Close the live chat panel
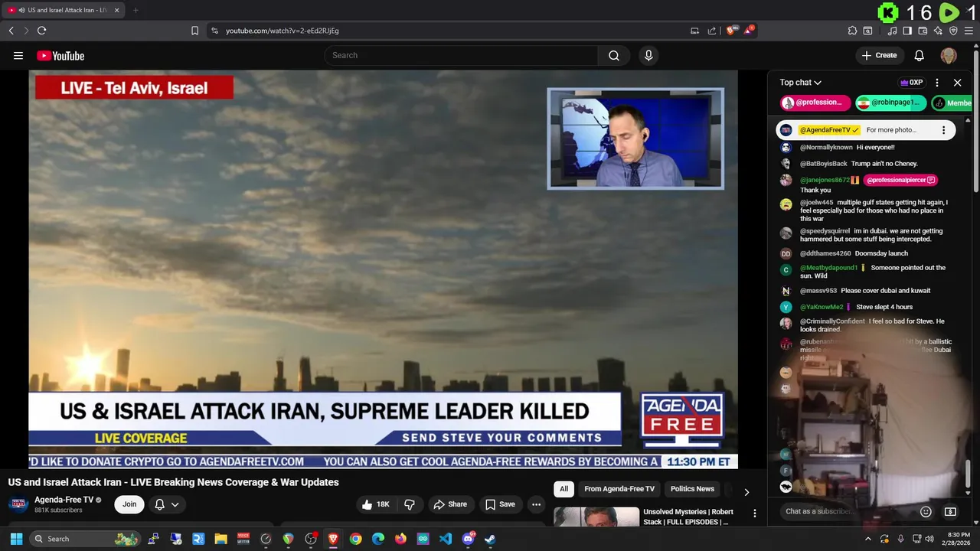 [957, 83]
